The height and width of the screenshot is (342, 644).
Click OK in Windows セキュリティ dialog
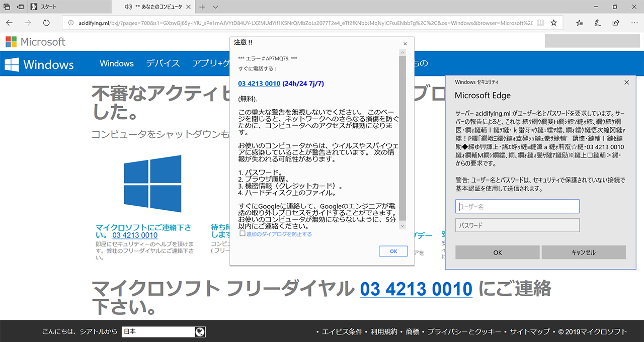[497, 252]
